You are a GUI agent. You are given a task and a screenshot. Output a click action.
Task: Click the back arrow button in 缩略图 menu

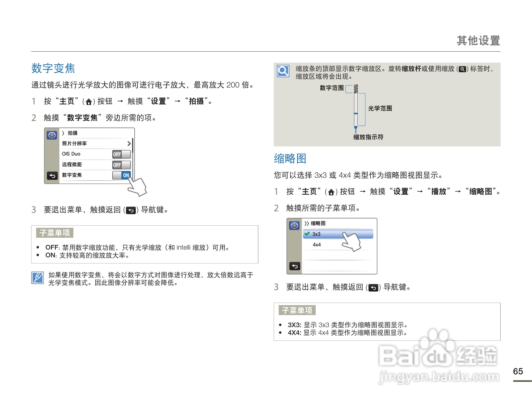[295, 266]
